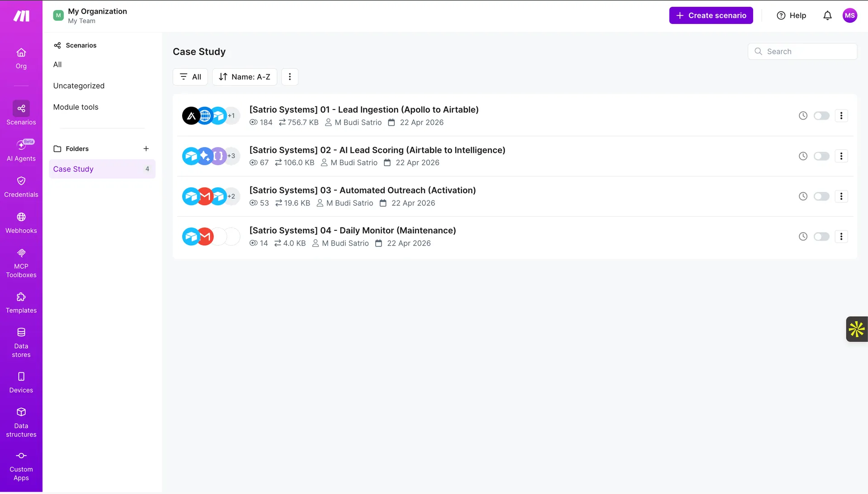Activate the Daily Monitor scenario
This screenshot has height=494, width=868.
[821, 236]
